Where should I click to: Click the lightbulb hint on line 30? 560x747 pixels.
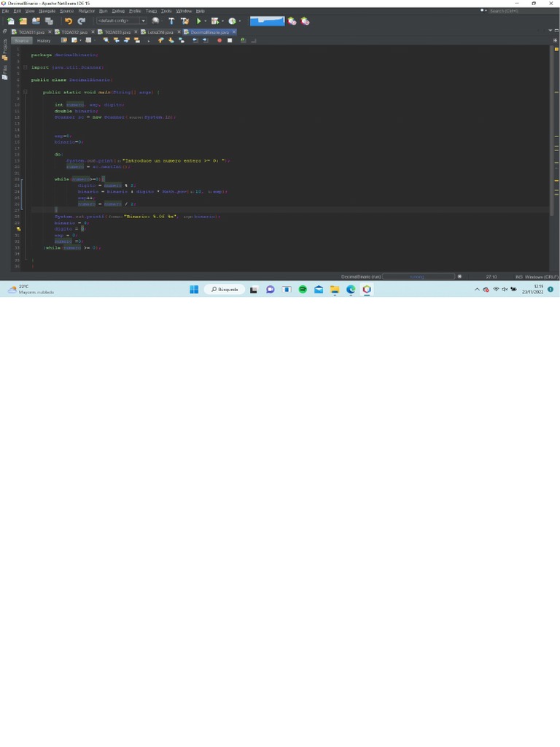[x=18, y=229]
